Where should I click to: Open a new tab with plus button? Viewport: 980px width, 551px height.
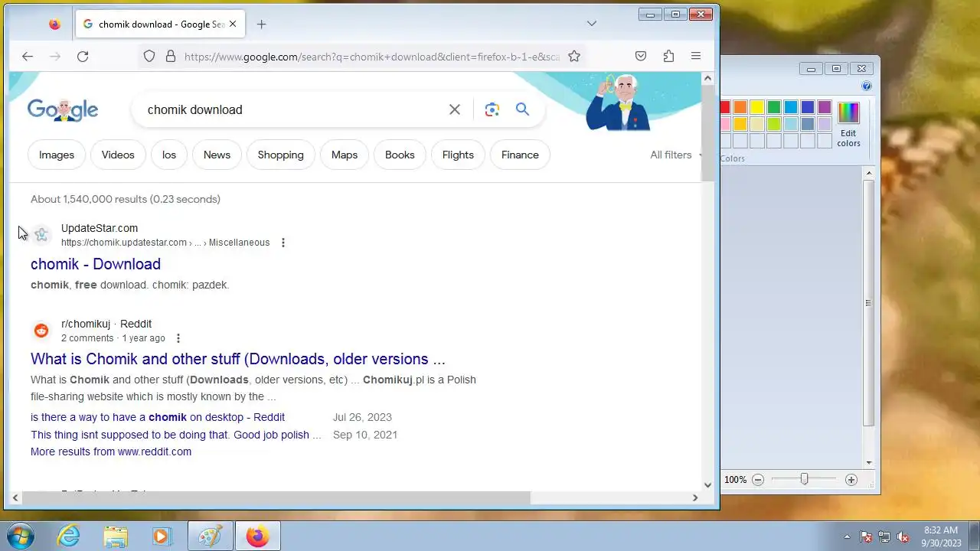261,24
